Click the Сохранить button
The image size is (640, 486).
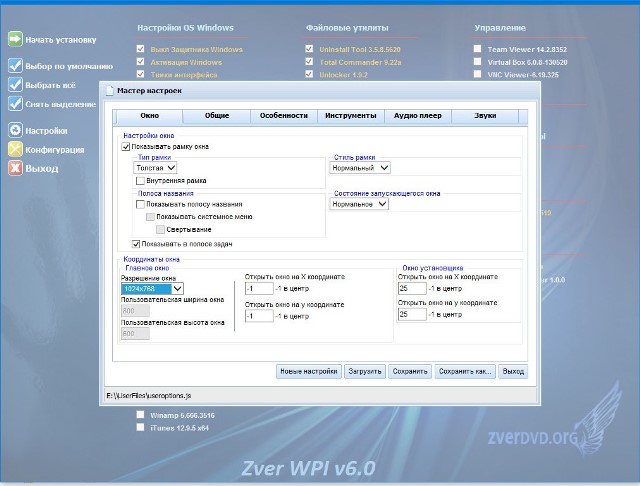(x=410, y=371)
